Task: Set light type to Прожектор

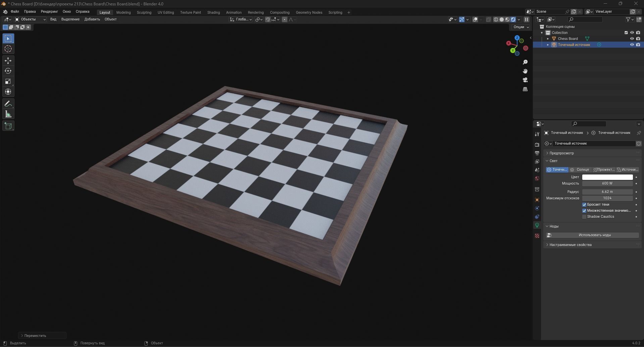Action: 604,170
